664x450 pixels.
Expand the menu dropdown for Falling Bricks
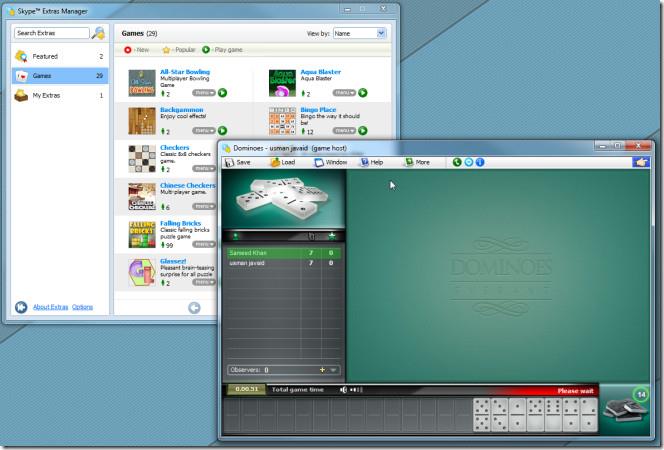pos(204,244)
